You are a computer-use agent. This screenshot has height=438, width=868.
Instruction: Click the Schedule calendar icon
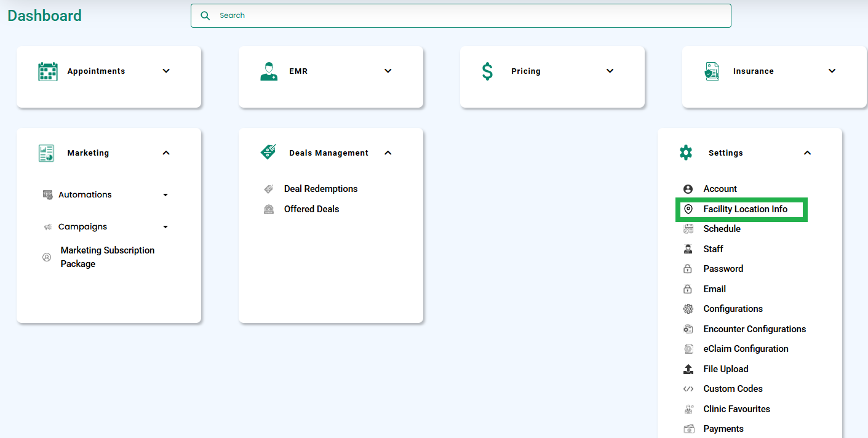pyautogui.click(x=688, y=229)
